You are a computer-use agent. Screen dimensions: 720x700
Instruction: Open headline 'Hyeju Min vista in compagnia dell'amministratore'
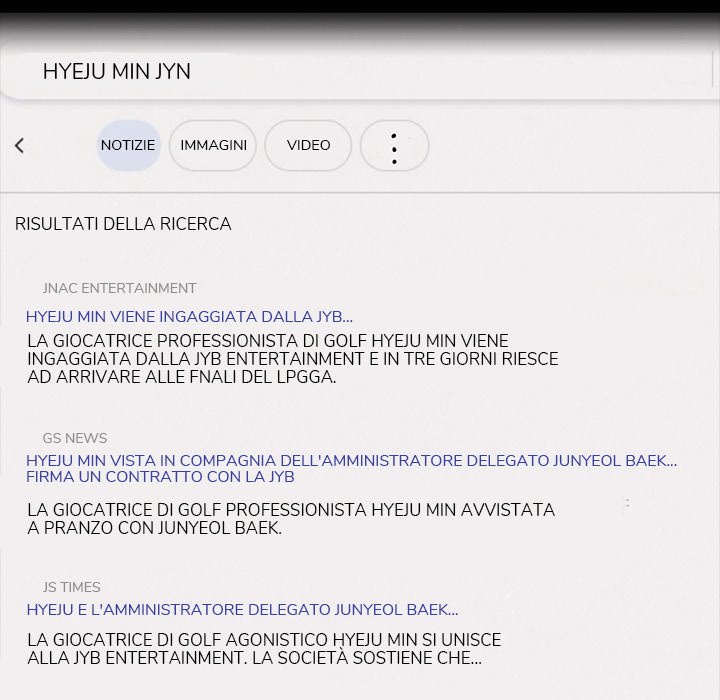[350, 461]
